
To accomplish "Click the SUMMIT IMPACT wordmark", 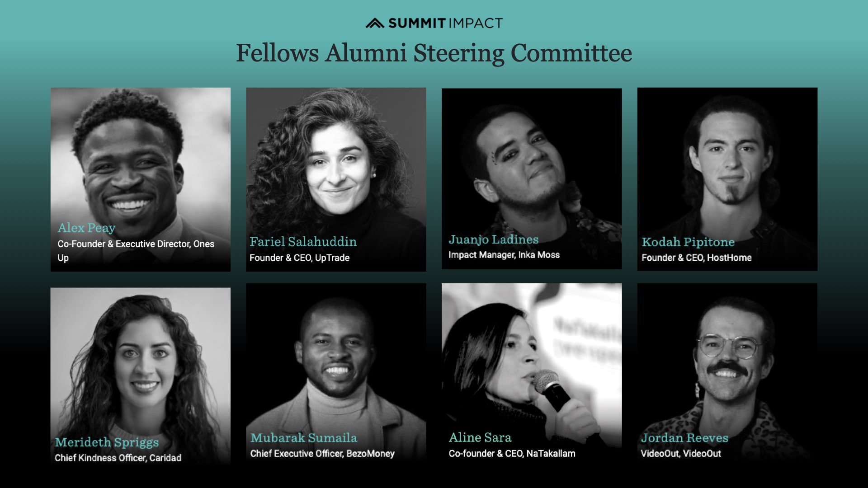I will [x=445, y=23].
